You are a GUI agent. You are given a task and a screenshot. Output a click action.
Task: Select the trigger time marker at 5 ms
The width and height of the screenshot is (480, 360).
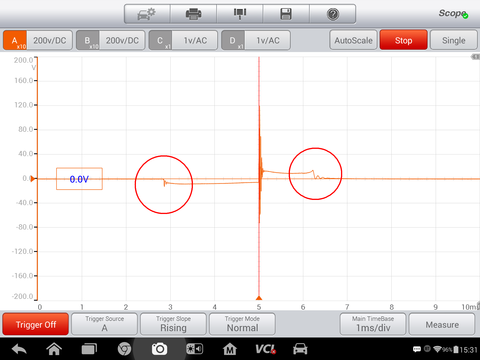pyautogui.click(x=259, y=298)
